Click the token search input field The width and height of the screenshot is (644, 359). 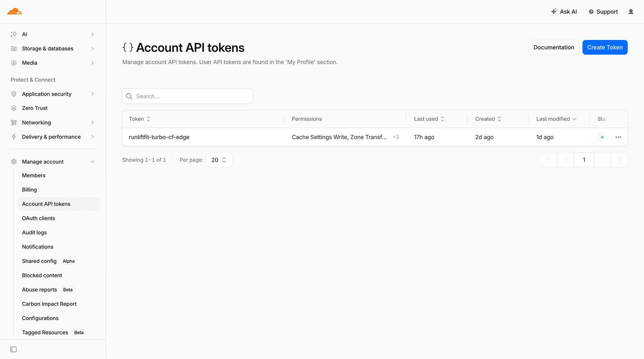click(x=187, y=96)
